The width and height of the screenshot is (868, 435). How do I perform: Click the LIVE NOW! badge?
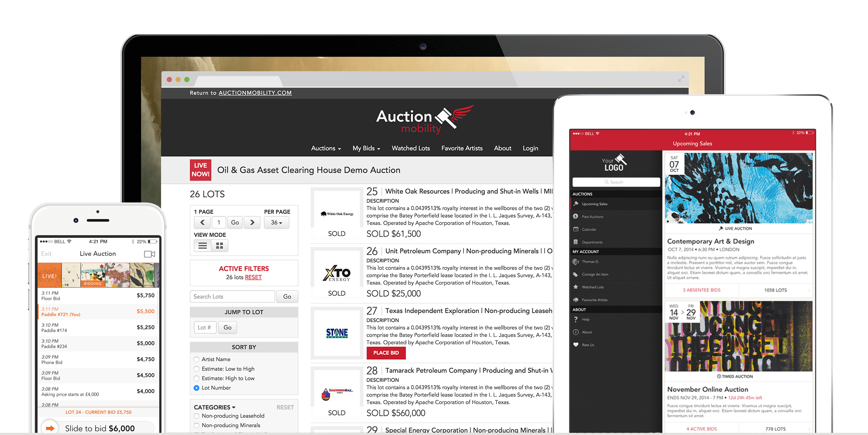pyautogui.click(x=200, y=170)
